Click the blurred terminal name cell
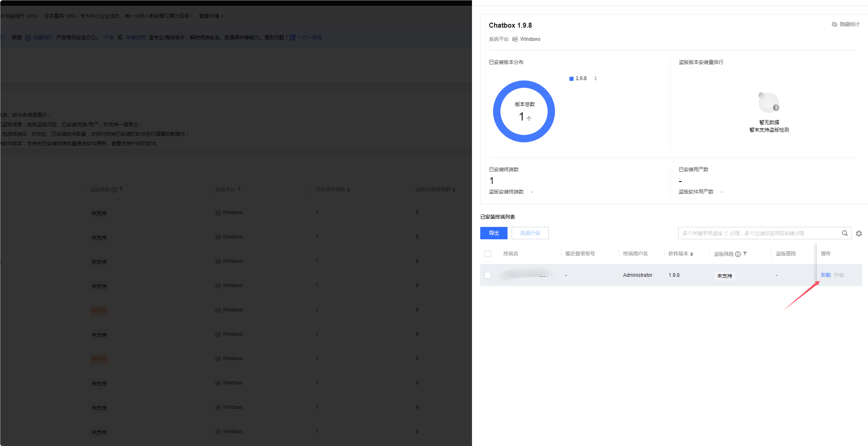Screen dimensions: 868x446 pyautogui.click(x=527, y=275)
